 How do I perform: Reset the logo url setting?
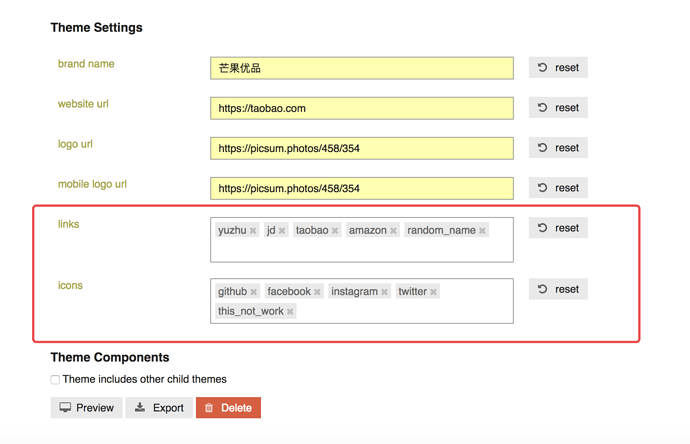click(x=558, y=147)
